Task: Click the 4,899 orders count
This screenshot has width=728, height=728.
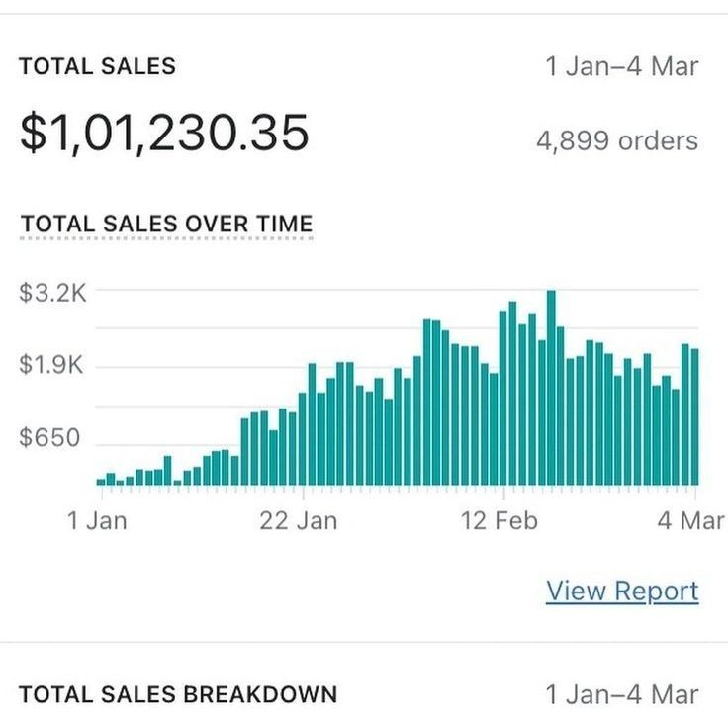Action: [x=617, y=140]
